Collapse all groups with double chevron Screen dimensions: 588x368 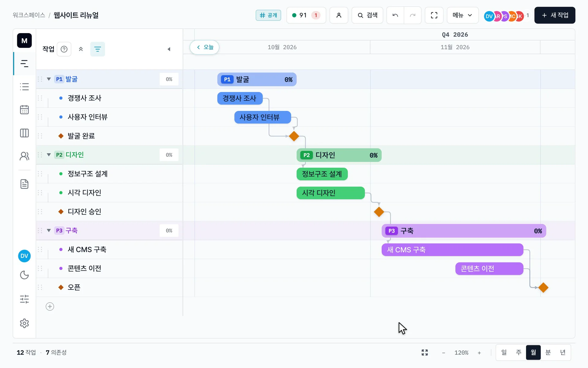[81, 49]
